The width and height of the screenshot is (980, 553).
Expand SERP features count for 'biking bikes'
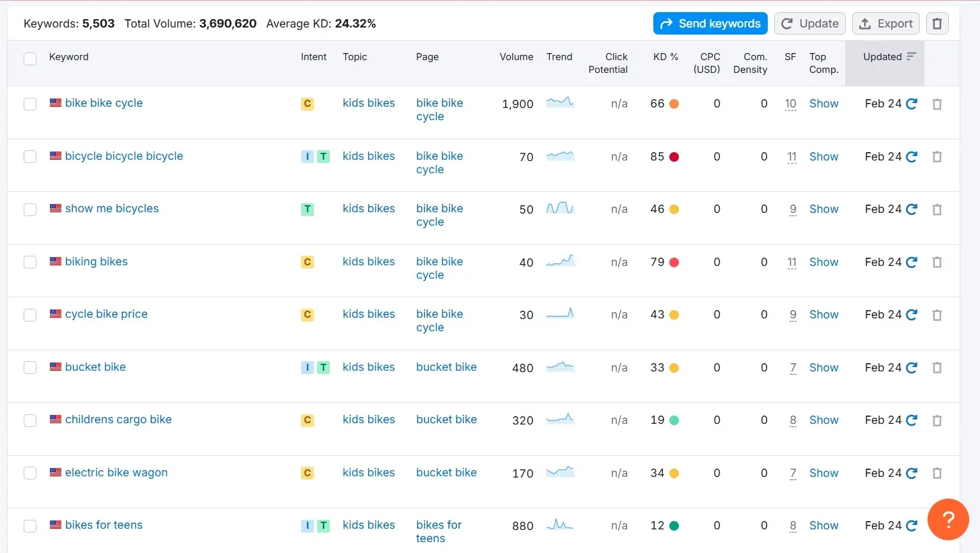pyautogui.click(x=791, y=262)
